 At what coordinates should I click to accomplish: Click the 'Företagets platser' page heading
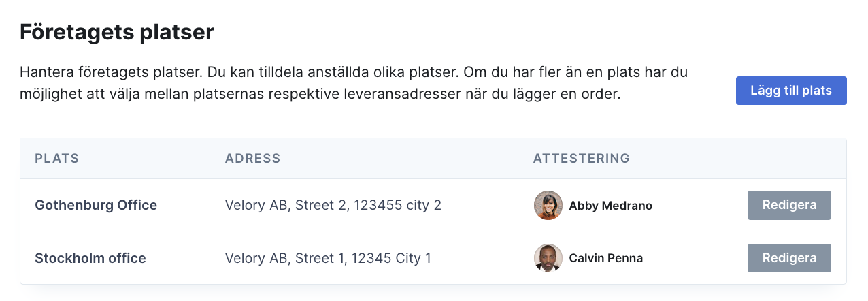pyautogui.click(x=117, y=32)
